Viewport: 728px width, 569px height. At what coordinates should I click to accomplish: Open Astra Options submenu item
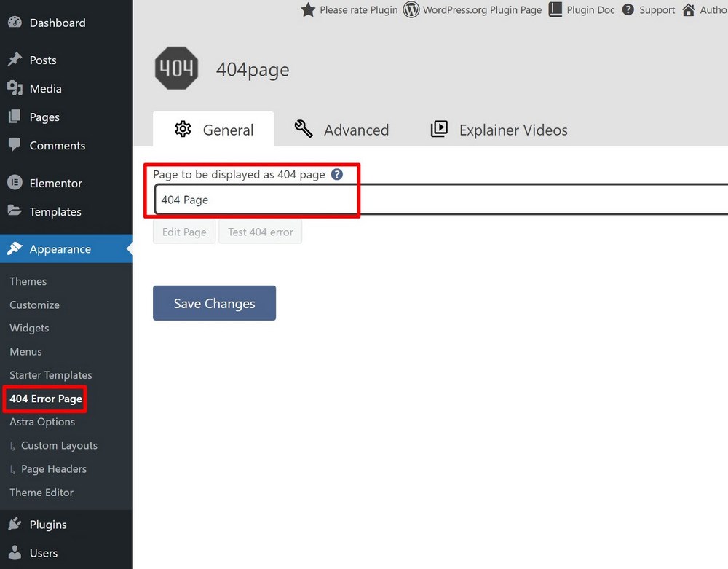coord(42,423)
